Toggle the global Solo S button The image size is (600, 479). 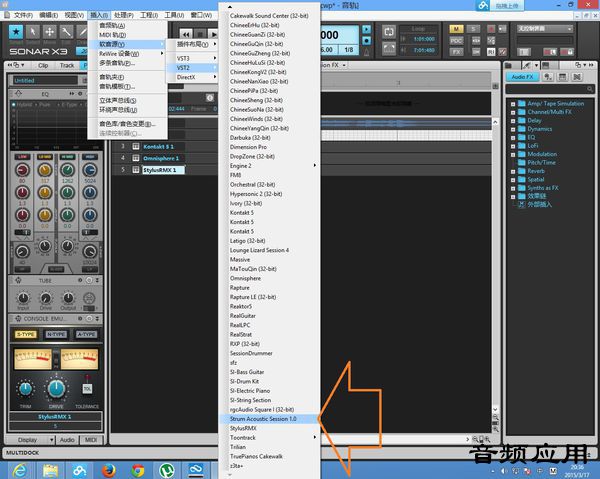coord(473,29)
